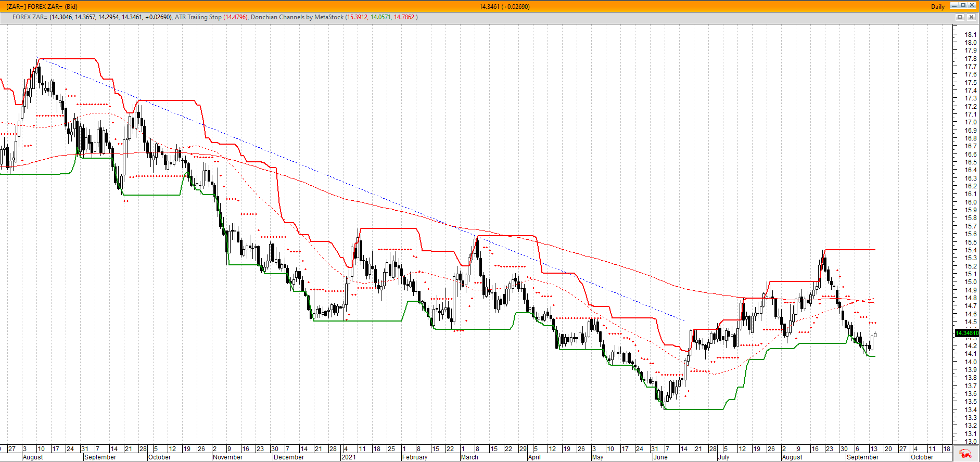The width and height of the screenshot is (980, 462).
Task: Click the red bear icon in corner
Action: coord(965,454)
